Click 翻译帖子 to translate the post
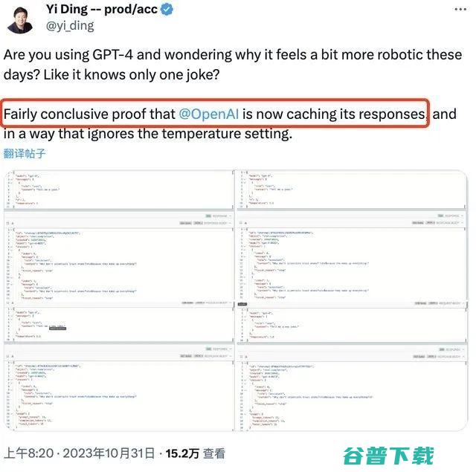 [25, 153]
